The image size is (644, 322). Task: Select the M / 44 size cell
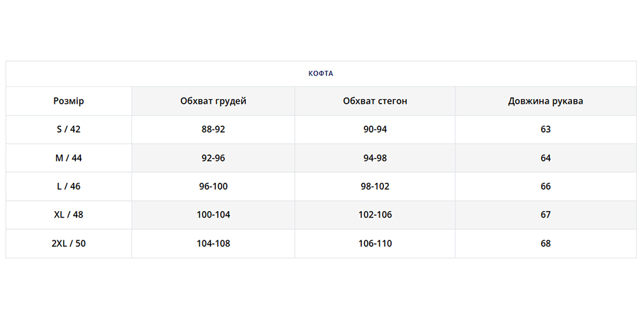[x=68, y=158]
